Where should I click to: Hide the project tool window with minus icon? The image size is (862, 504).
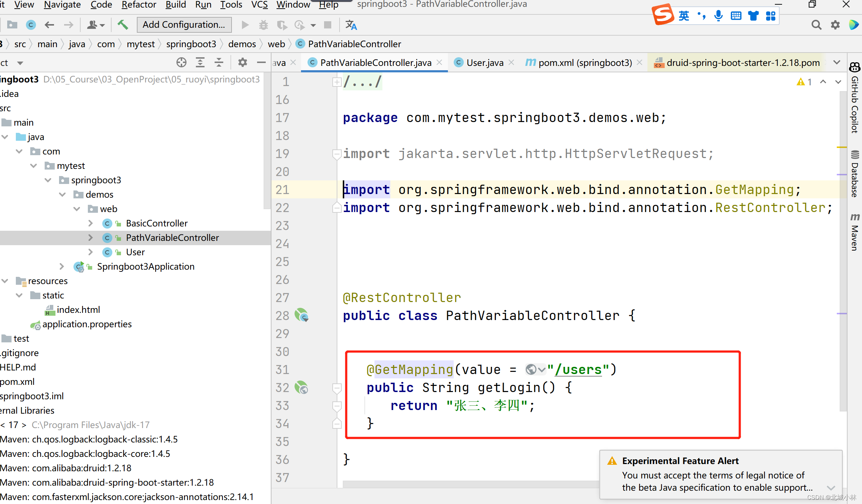tap(261, 63)
